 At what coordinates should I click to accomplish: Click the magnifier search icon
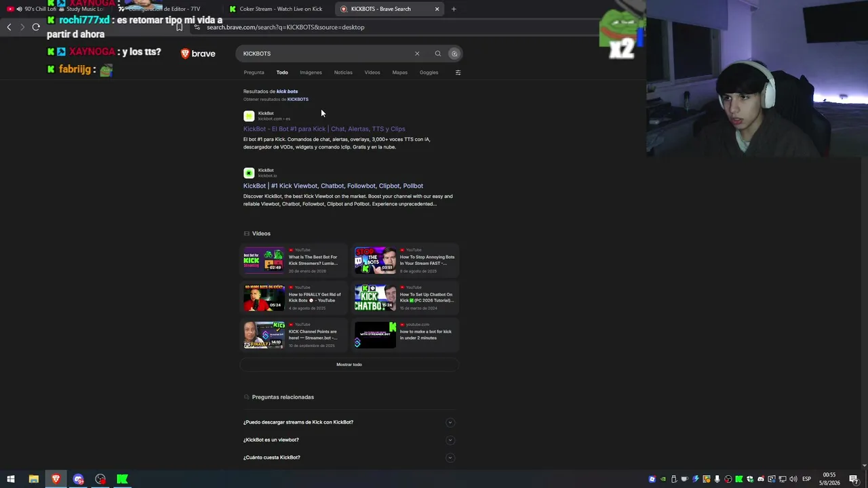[438, 54]
